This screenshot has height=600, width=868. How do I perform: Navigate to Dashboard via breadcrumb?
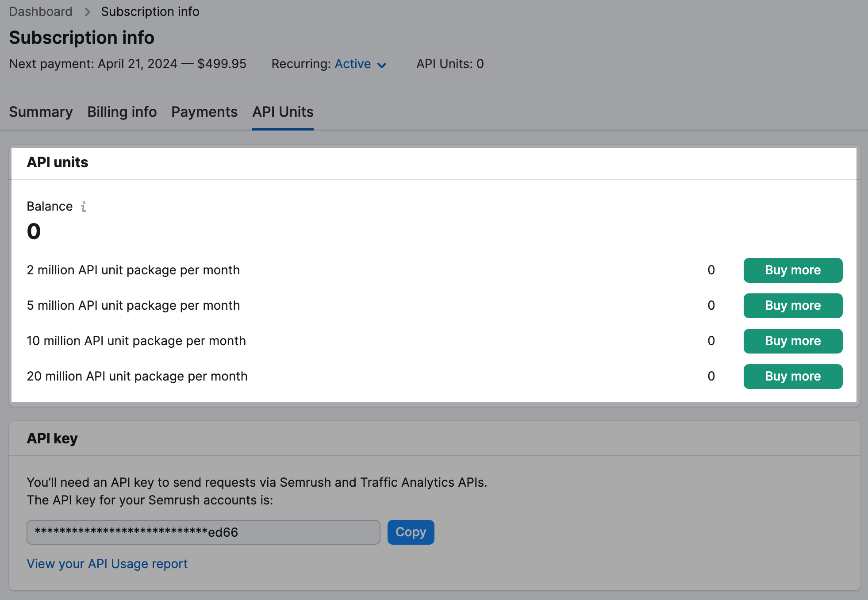(x=40, y=11)
